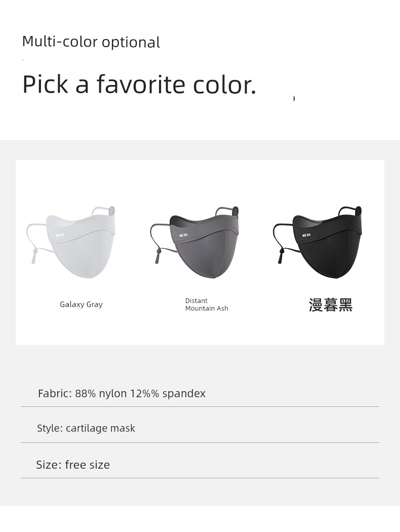Screen dimensions: 400x532
Task: Click the Multi-color optional subtitle
Action: pos(91,42)
